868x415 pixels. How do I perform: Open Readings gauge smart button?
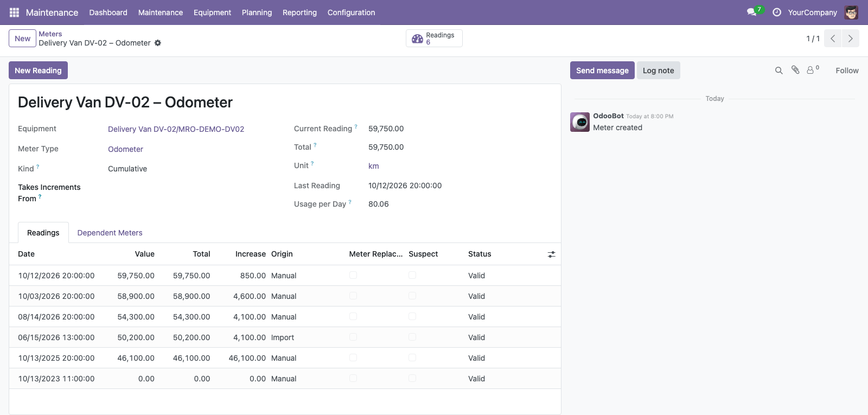pos(434,39)
